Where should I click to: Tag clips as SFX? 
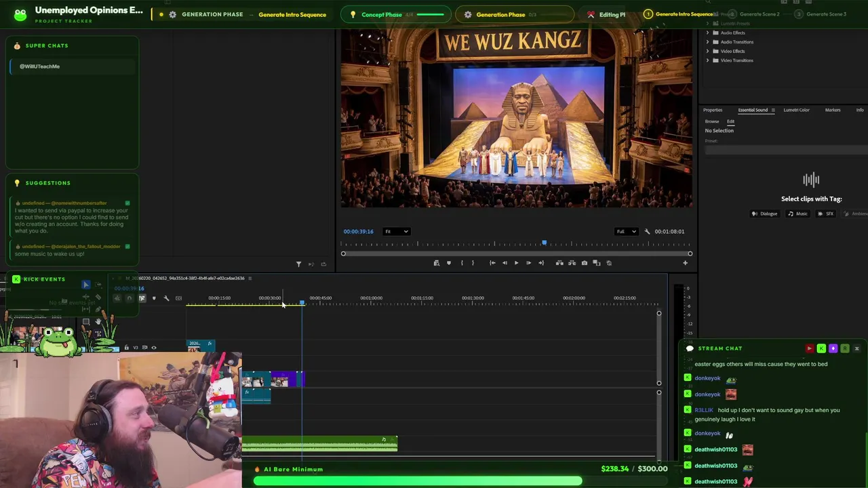(x=825, y=213)
